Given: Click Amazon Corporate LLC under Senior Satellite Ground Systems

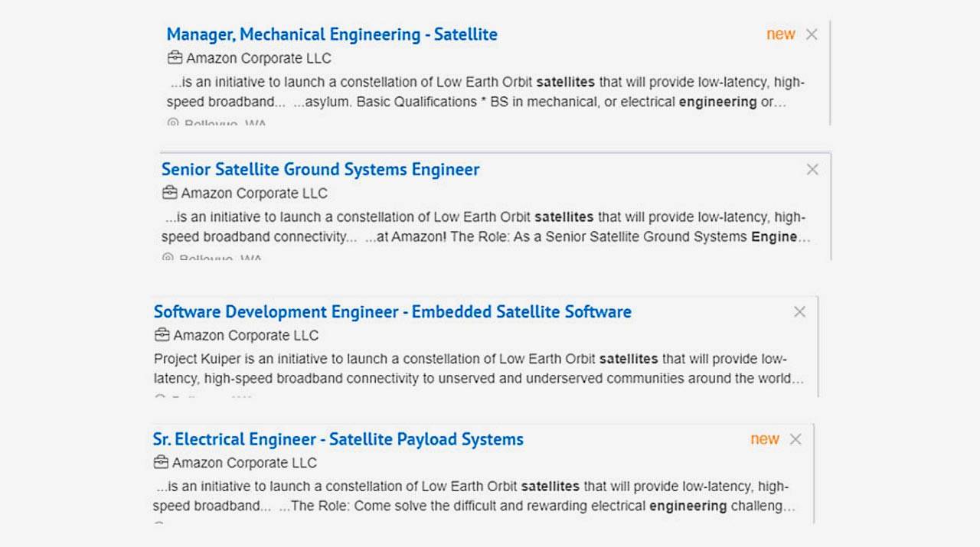Looking at the screenshot, I should (x=254, y=193).
